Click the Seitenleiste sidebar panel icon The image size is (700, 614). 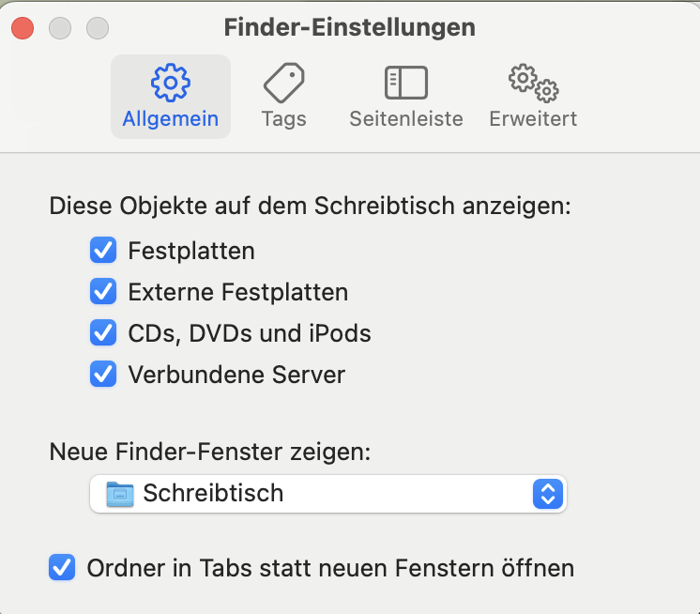click(405, 83)
